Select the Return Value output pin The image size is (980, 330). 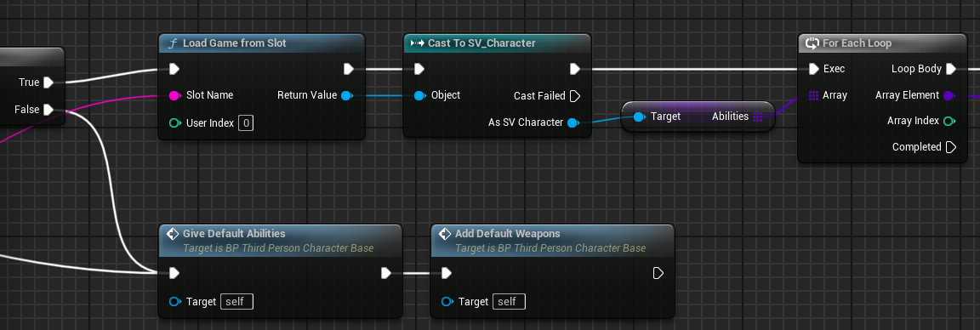point(347,95)
